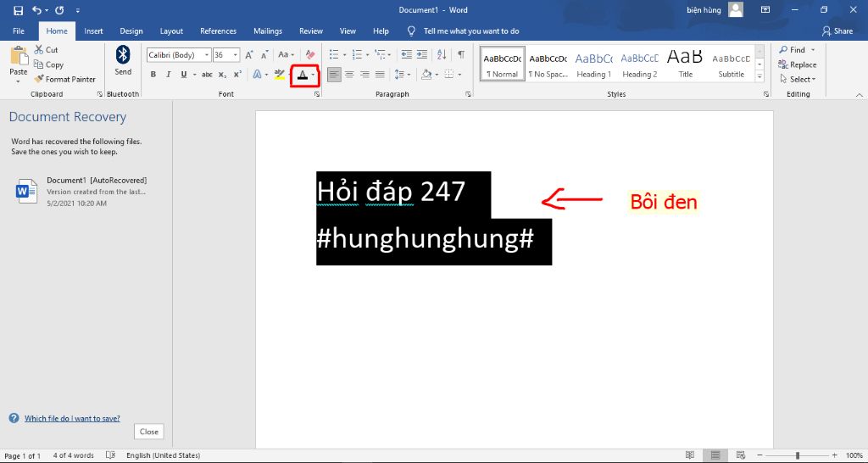
Task: Open the font size 36 dropdown
Action: tap(236, 55)
